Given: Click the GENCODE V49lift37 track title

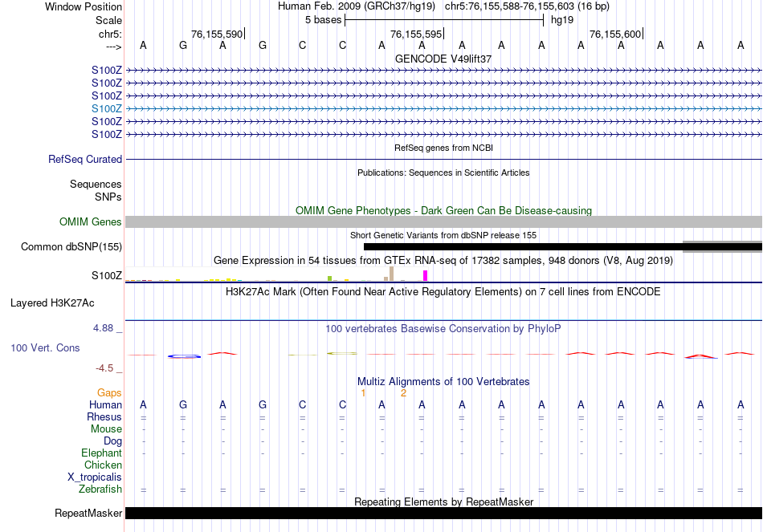Looking at the screenshot, I should (443, 59).
